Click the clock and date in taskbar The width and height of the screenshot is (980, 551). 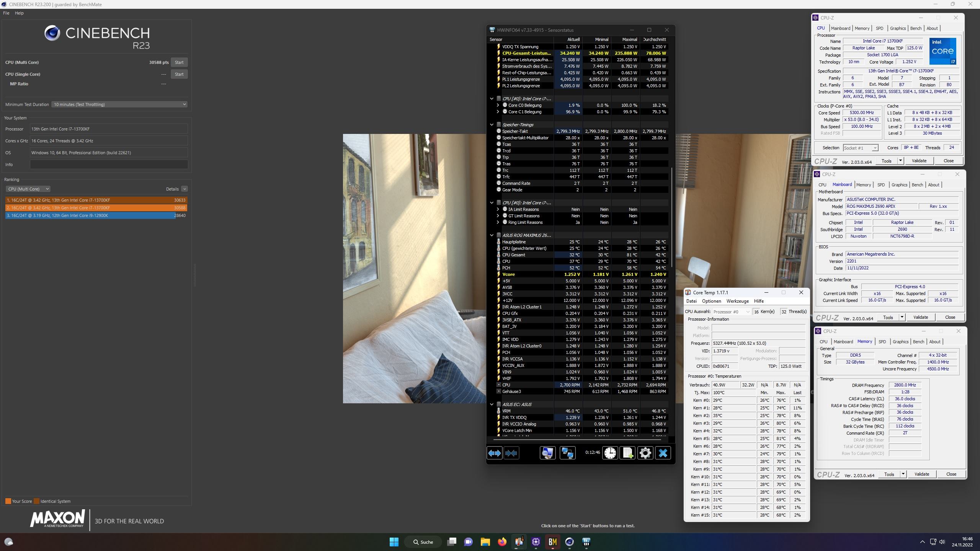(962, 542)
